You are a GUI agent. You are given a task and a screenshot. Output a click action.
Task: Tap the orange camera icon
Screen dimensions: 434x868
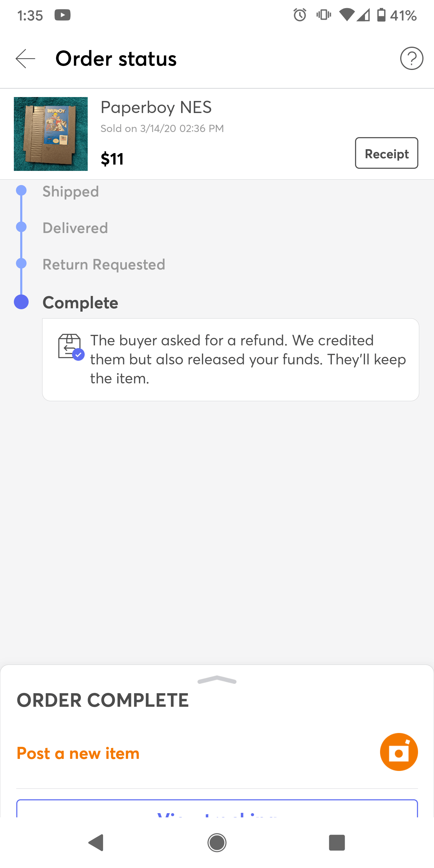[399, 752]
